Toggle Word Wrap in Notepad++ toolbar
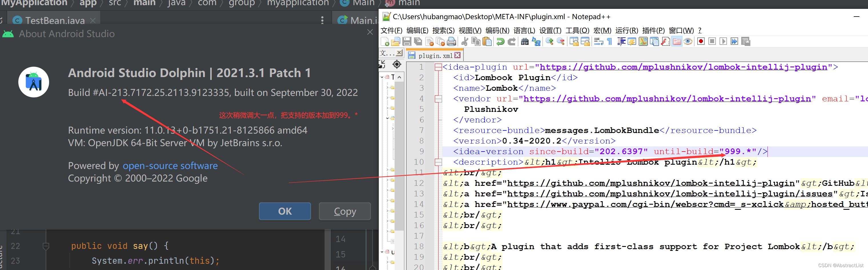Screen dimensions: 868x270 click(x=598, y=41)
